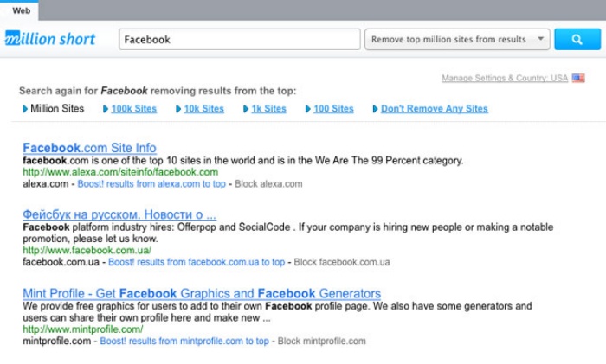Search again removing top 100 Sites
606x364 pixels.
click(x=333, y=109)
